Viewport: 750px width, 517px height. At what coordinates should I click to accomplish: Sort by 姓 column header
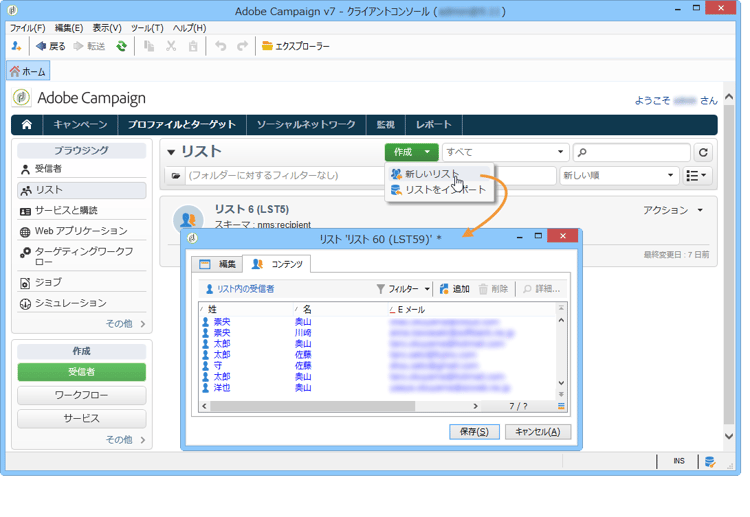pos(246,309)
